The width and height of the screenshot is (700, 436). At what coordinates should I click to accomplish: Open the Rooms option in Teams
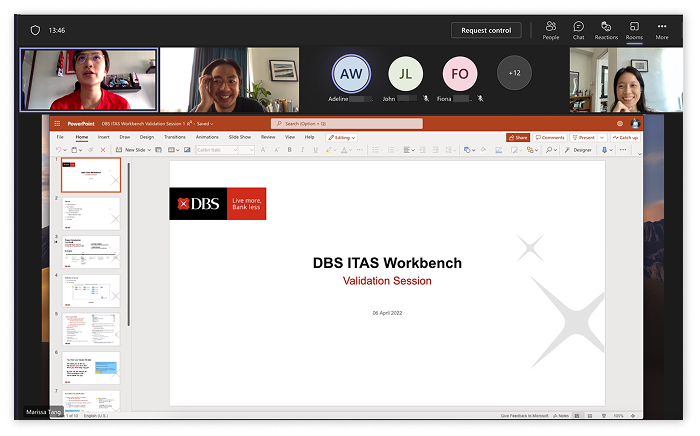(634, 30)
